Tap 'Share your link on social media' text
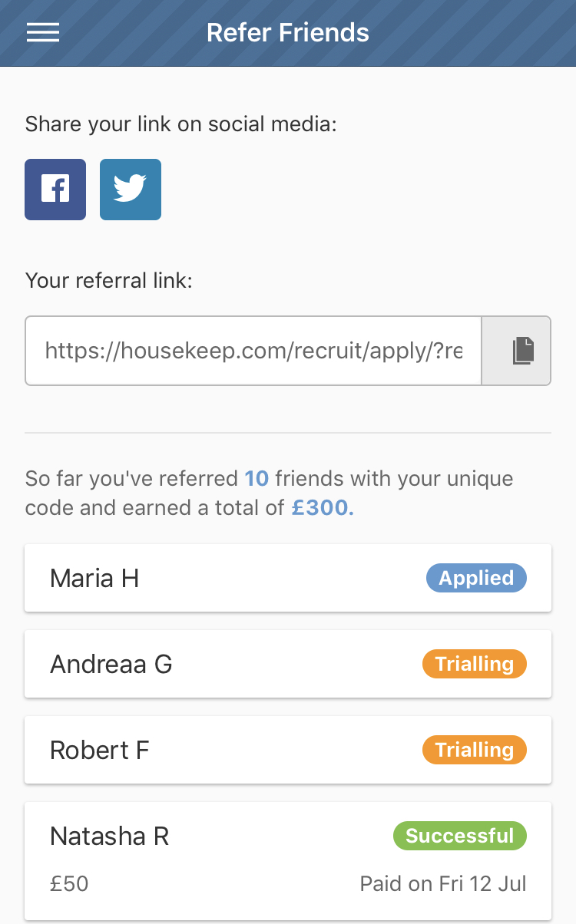This screenshot has width=576, height=924. click(x=180, y=124)
